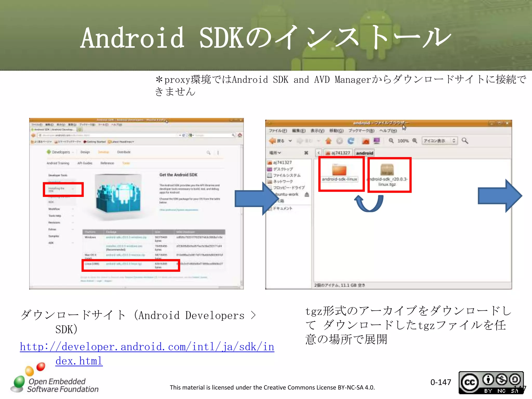532x399 pixels.
Task: Click the Firefox home icon
Action: (240, 135)
